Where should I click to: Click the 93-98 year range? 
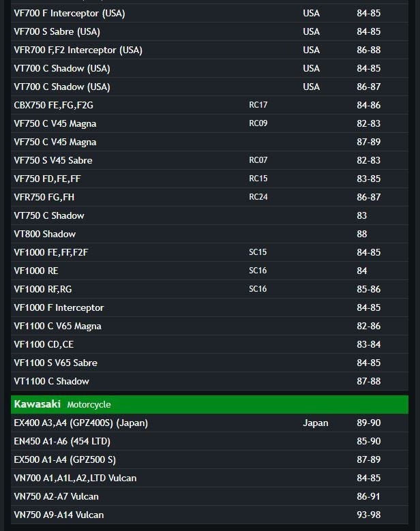368,515
